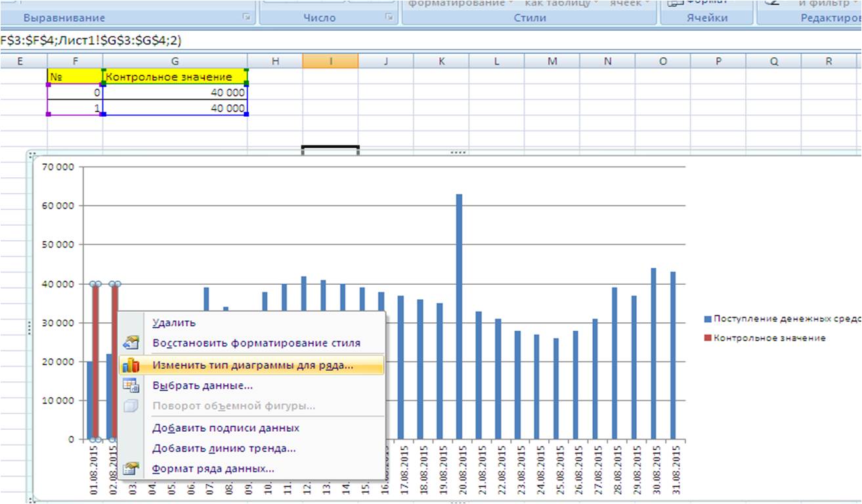Screen dimensions: 862x504
Task: Click the red legend marker for Контрольное значение
Action: (708, 338)
